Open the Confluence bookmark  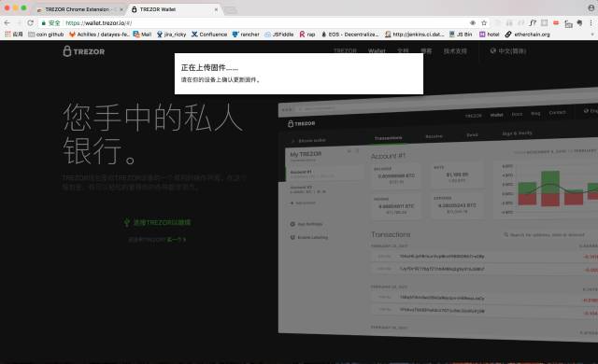point(209,35)
